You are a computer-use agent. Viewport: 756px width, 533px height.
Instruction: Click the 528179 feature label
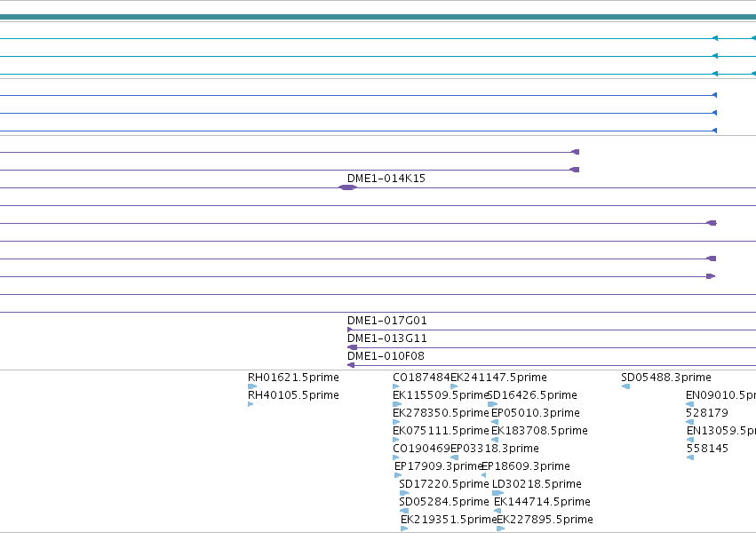click(707, 413)
